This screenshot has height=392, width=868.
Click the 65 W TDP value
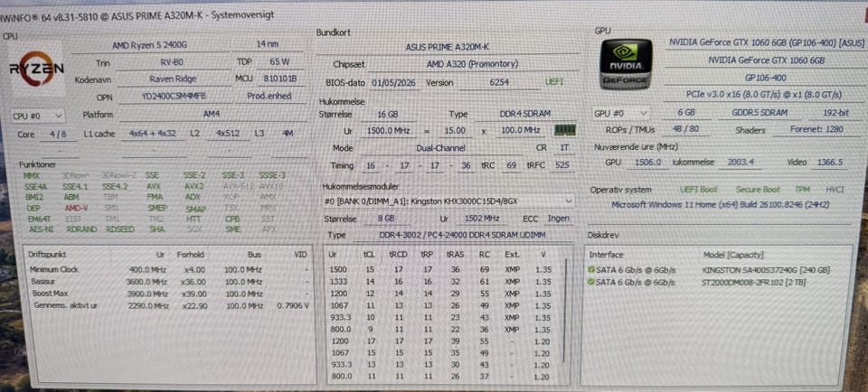pyautogui.click(x=279, y=62)
